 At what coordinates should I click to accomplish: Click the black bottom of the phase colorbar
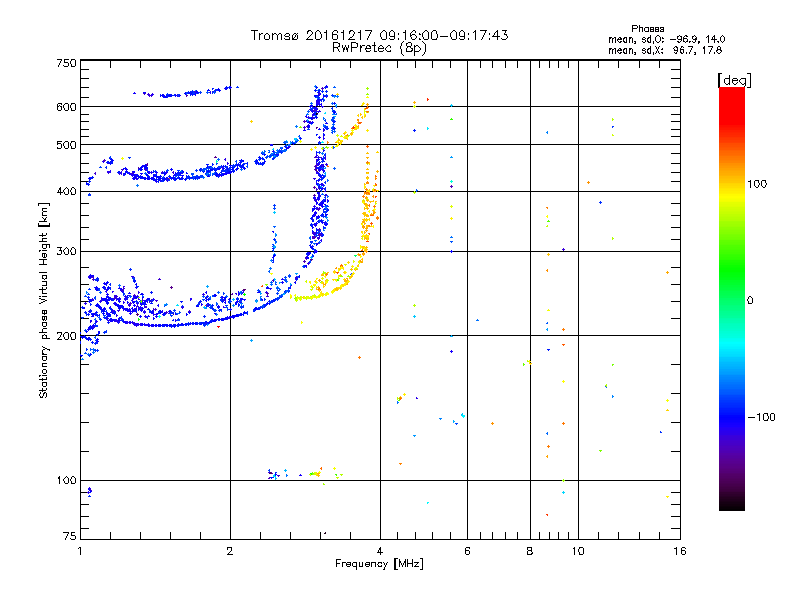click(732, 503)
